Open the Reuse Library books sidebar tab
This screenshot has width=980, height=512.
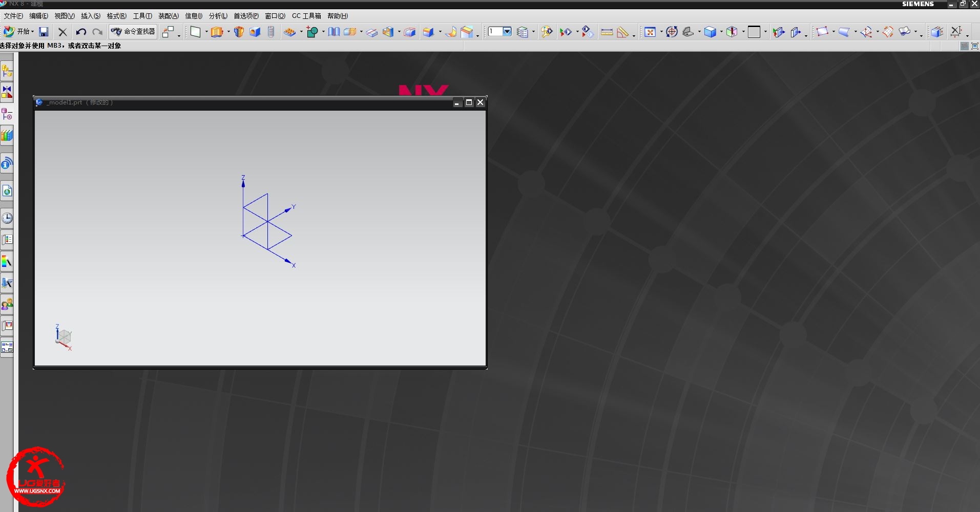[x=7, y=136]
